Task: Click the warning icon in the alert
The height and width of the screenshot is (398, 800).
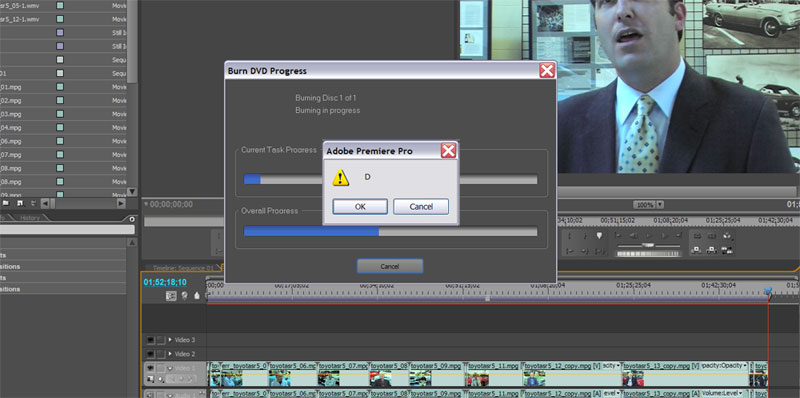Action: pos(341,177)
